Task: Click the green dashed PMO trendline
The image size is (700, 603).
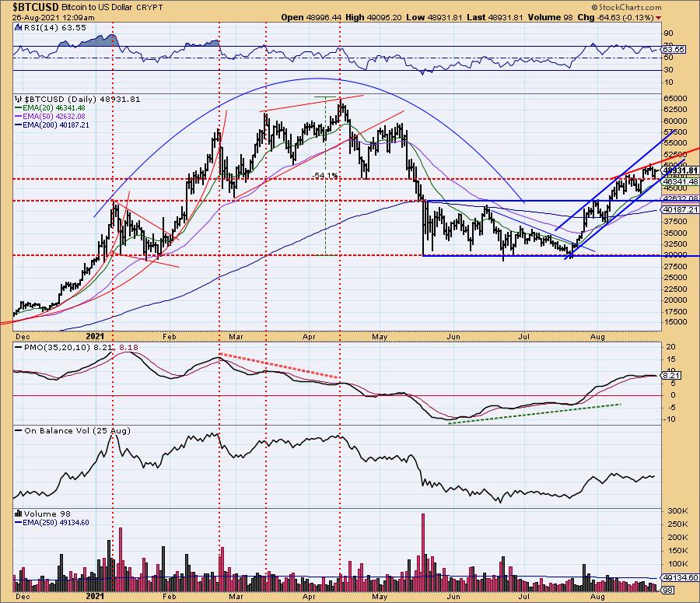Action: (534, 414)
